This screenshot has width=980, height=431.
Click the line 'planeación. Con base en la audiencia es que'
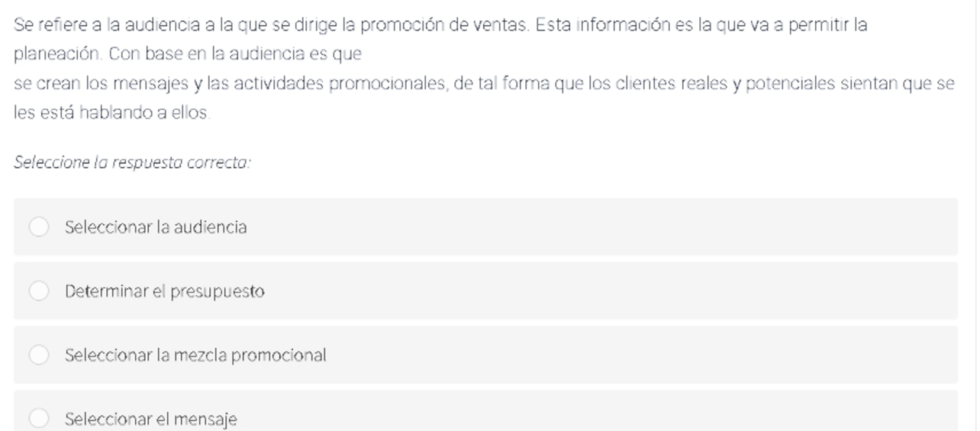pyautogui.click(x=187, y=55)
